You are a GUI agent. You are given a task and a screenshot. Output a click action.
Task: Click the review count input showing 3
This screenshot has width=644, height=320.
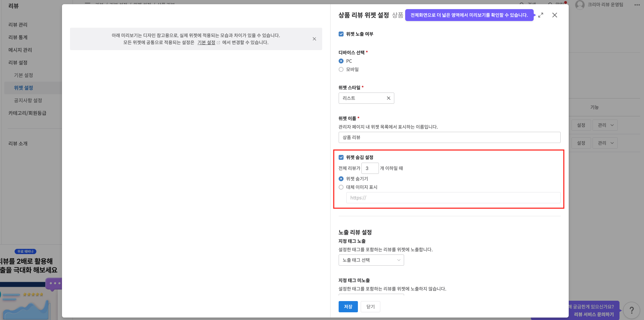(x=370, y=168)
